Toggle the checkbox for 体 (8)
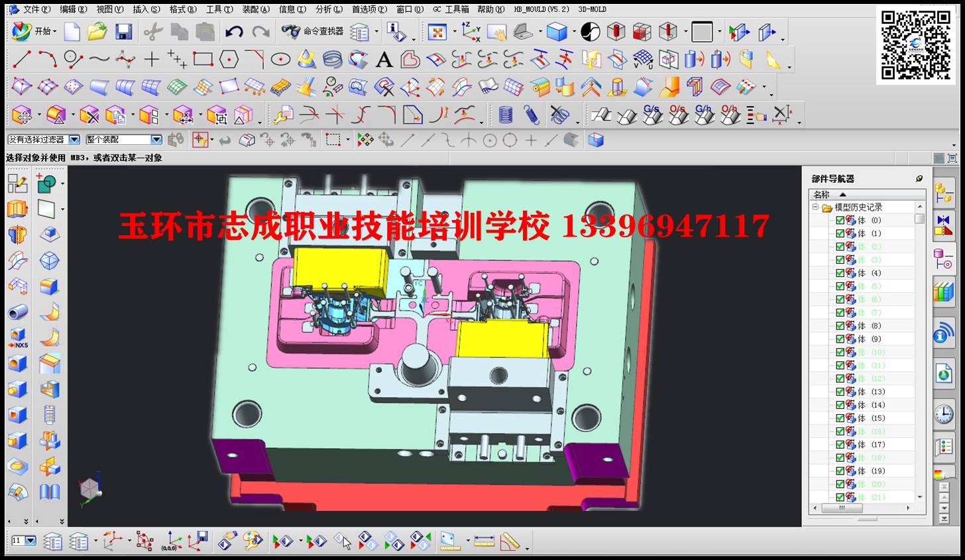 tap(840, 326)
